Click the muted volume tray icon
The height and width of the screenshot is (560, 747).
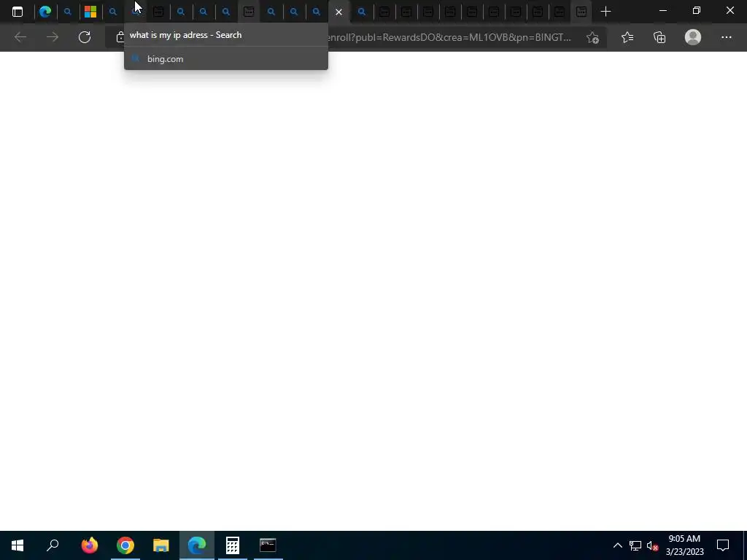(x=653, y=545)
